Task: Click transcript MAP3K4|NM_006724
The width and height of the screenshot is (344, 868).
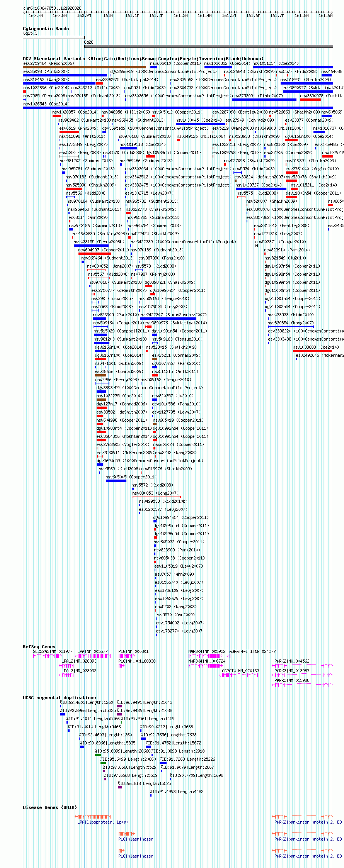Action: pyautogui.click(x=207, y=661)
